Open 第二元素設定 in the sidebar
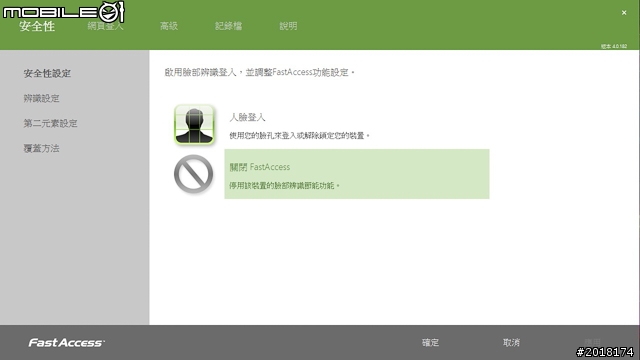The height and width of the screenshot is (360, 640). pos(50,123)
